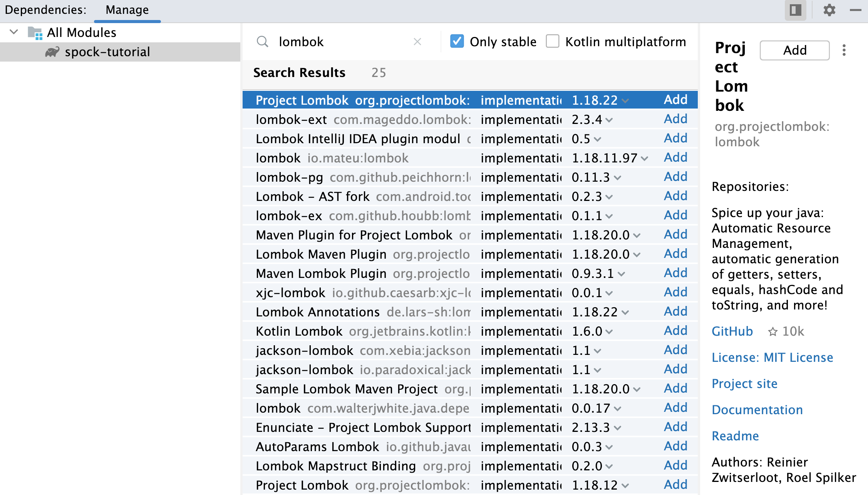Image resolution: width=868 pixels, height=495 pixels.
Task: Select the jackson-lombok com.xebia row
Action: 470,351
